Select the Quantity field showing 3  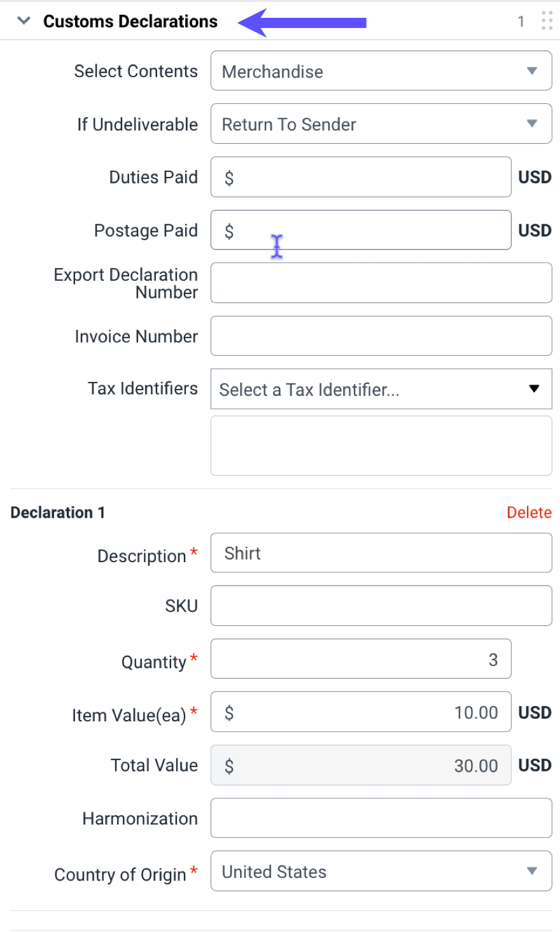point(360,659)
